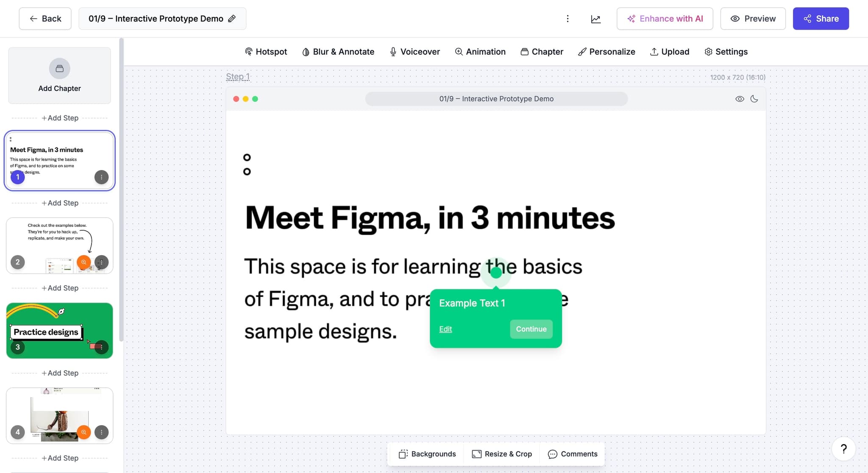Switch to the Chapter tool
This screenshot has width=868, height=473.
[x=542, y=51]
